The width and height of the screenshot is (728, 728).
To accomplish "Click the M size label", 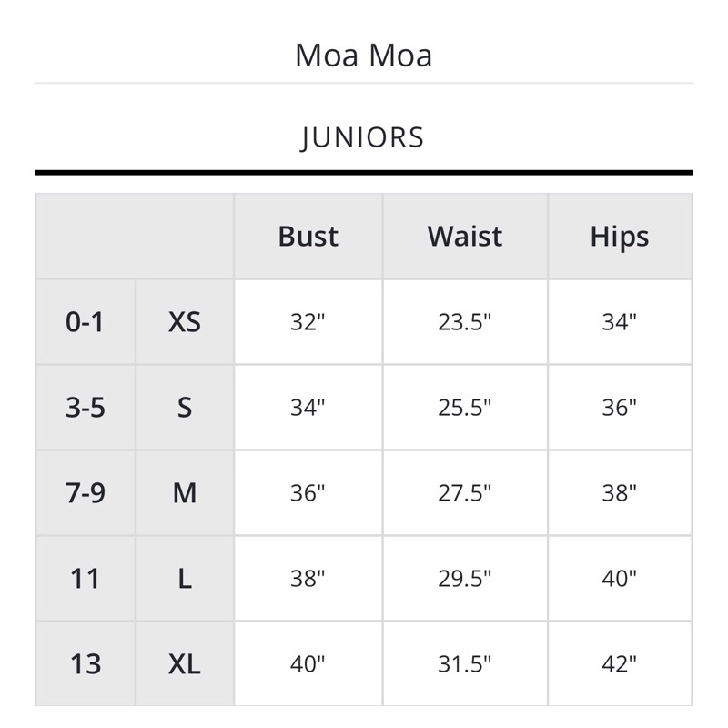I will coord(185,493).
